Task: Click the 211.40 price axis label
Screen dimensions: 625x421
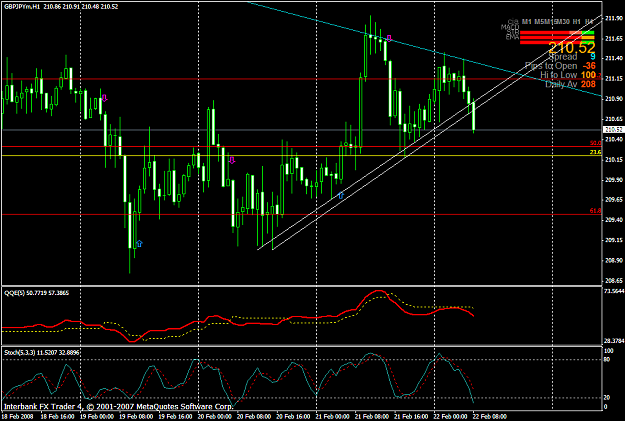Action: pyautogui.click(x=614, y=58)
